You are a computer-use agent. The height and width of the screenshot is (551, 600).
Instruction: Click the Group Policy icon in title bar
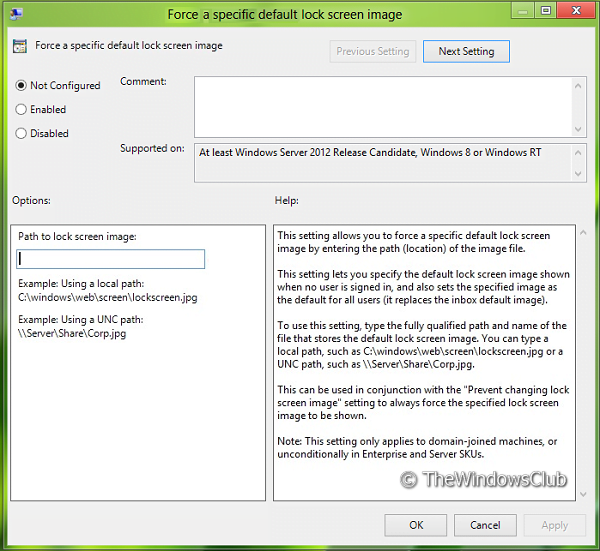(x=16, y=15)
